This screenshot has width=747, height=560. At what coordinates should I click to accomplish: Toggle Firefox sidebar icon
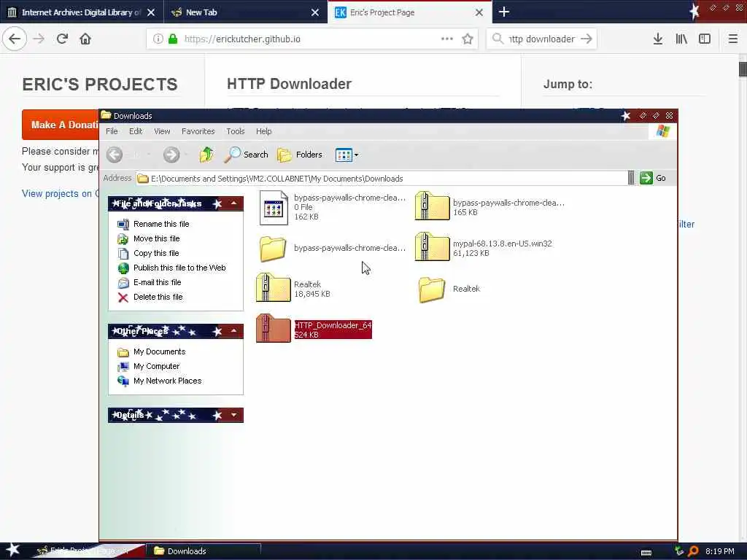pos(705,39)
